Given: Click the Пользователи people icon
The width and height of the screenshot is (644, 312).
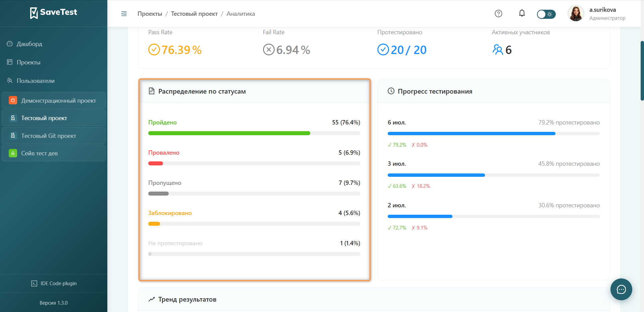Looking at the screenshot, I should [x=10, y=81].
